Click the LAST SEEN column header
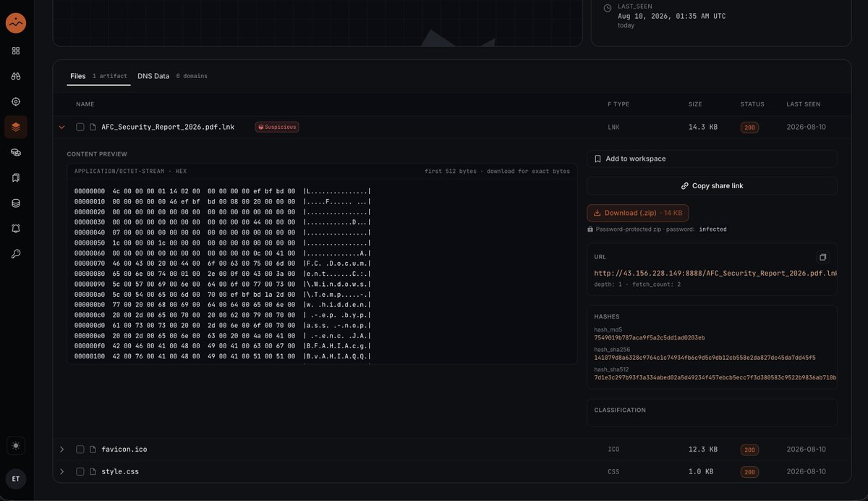This screenshot has height=501, width=868. pos(804,104)
